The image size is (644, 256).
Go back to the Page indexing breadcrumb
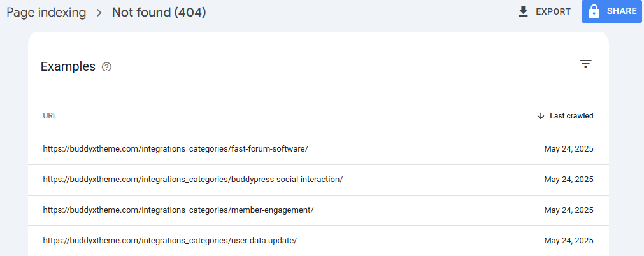tap(46, 13)
